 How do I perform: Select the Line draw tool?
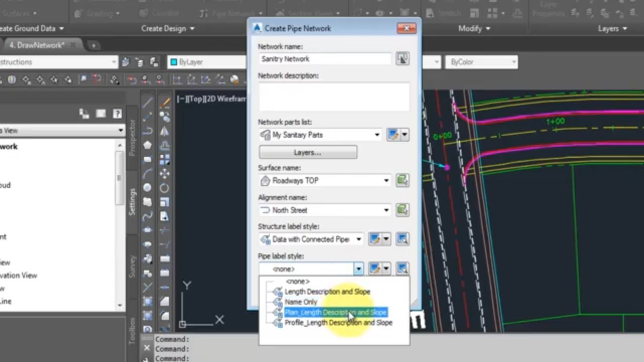click(147, 103)
